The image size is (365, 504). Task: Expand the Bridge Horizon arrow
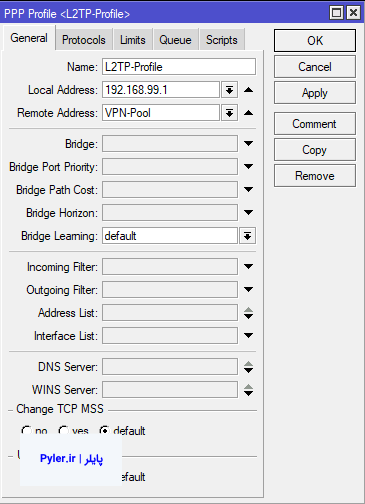pyautogui.click(x=248, y=212)
